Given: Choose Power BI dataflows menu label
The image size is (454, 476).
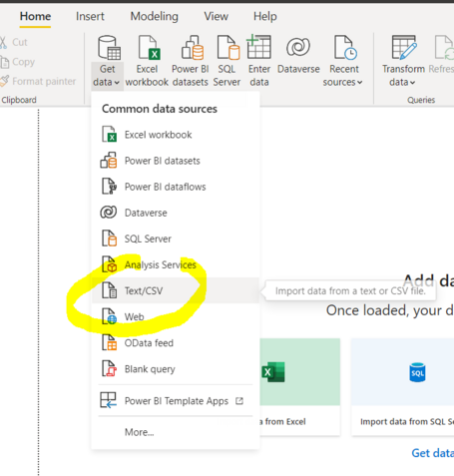Looking at the screenshot, I should coord(166,187).
